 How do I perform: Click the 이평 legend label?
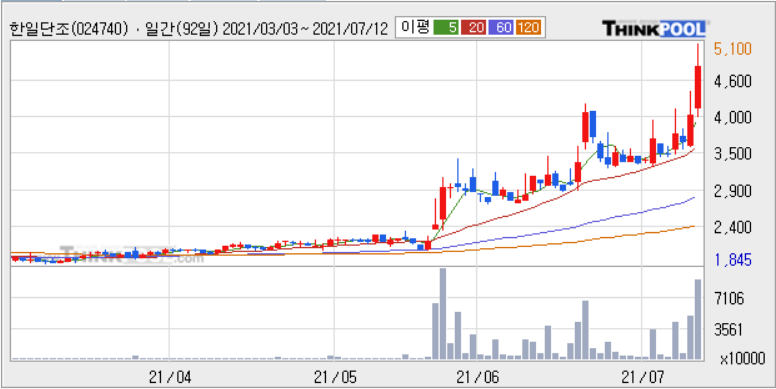click(x=415, y=28)
